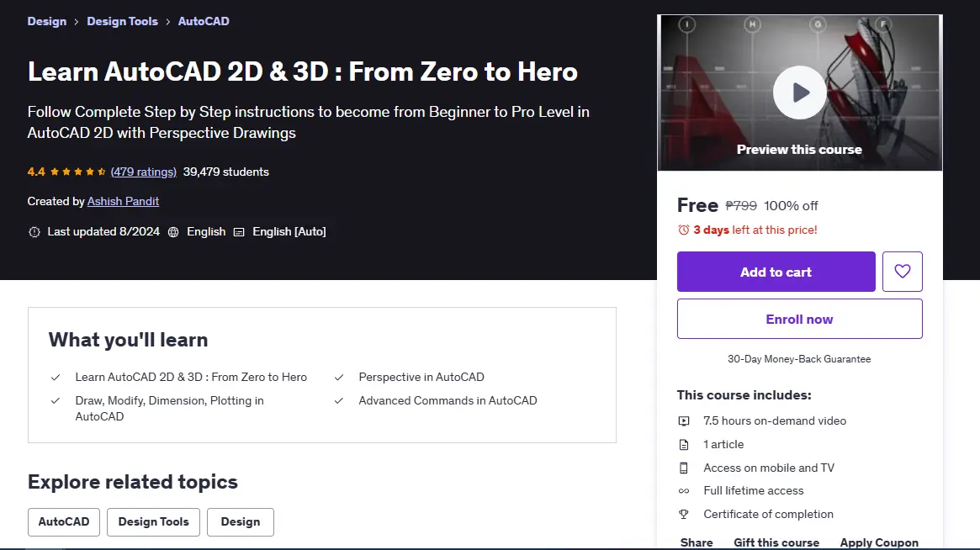
Task: Click 'Perspective in AutoCAD' learning item
Action: tap(421, 377)
